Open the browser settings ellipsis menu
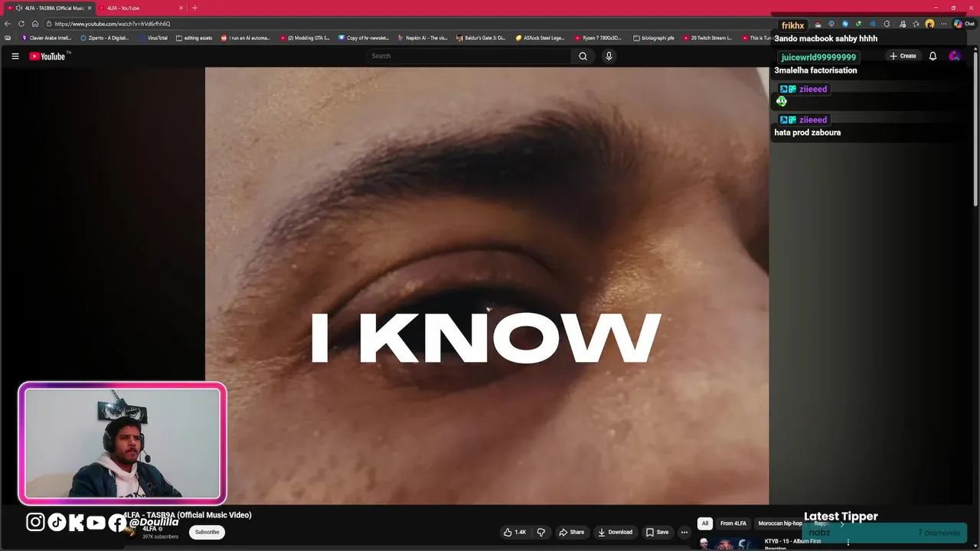Viewport: 980px width, 551px height. (943, 24)
